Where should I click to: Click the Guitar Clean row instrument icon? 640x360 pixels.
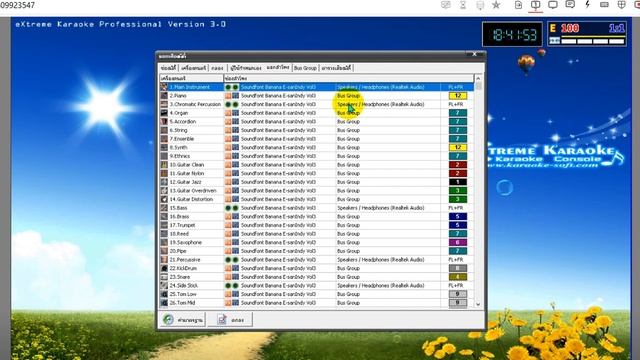(164, 165)
